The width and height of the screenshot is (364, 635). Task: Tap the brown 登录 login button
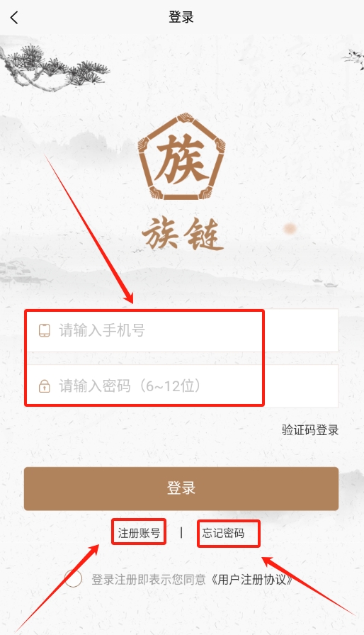[x=181, y=488]
